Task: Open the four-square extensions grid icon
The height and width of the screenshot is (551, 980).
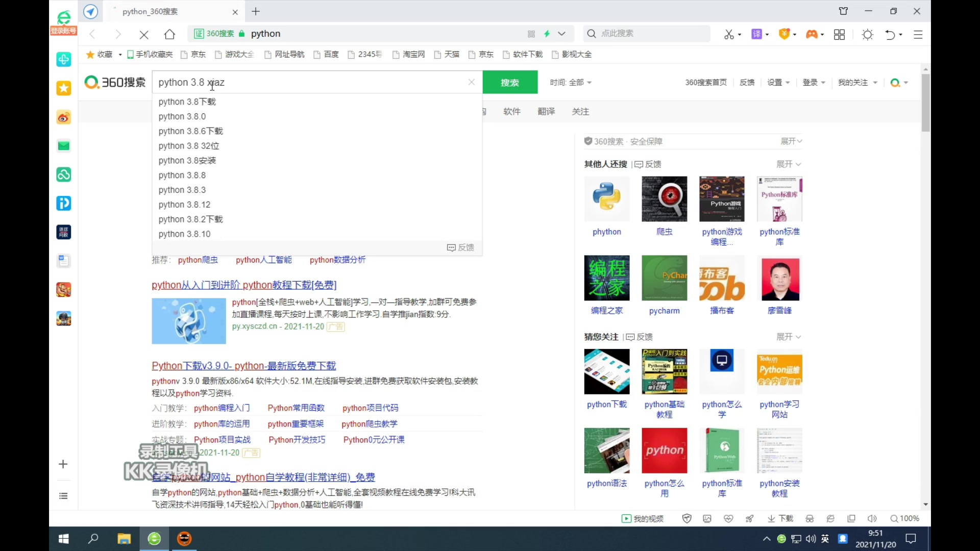Action: click(x=839, y=34)
